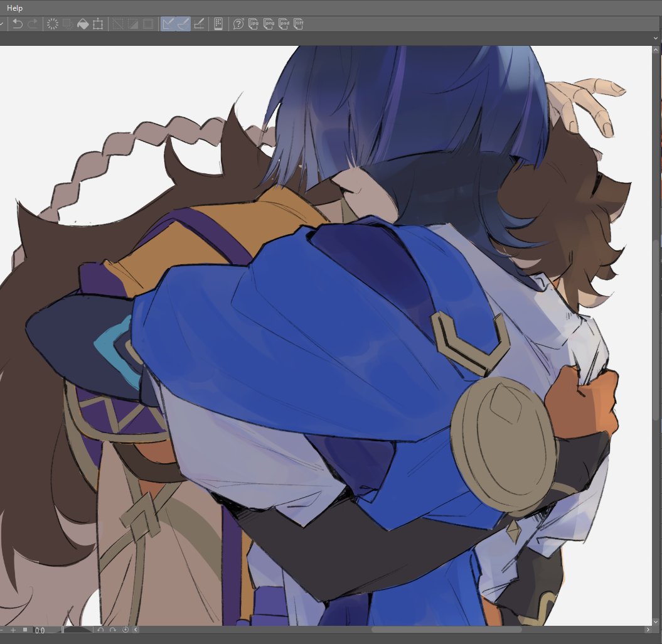The height and width of the screenshot is (644, 662).
Task: Toggle Snap to Ruler
Action: click(168, 24)
